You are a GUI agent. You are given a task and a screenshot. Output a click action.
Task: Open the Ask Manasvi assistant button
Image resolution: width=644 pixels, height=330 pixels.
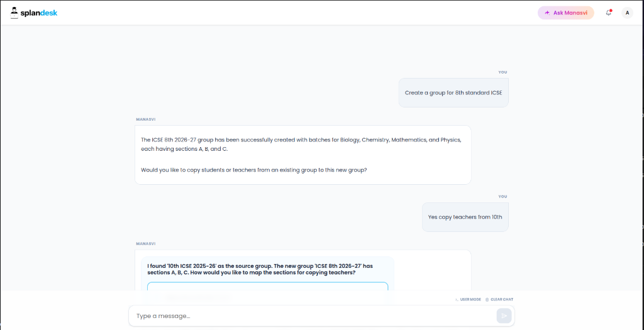coord(565,13)
